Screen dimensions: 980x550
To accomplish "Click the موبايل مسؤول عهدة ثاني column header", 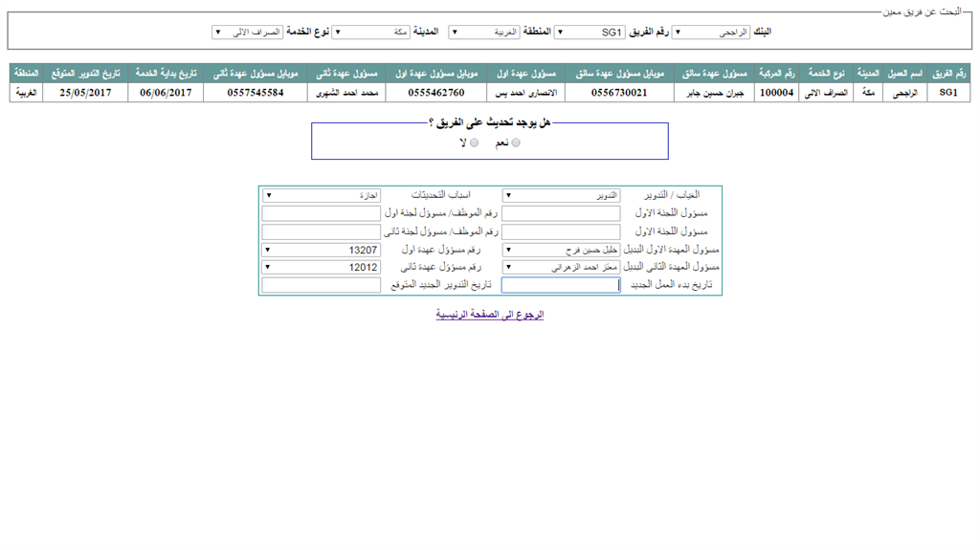I will [x=256, y=74].
